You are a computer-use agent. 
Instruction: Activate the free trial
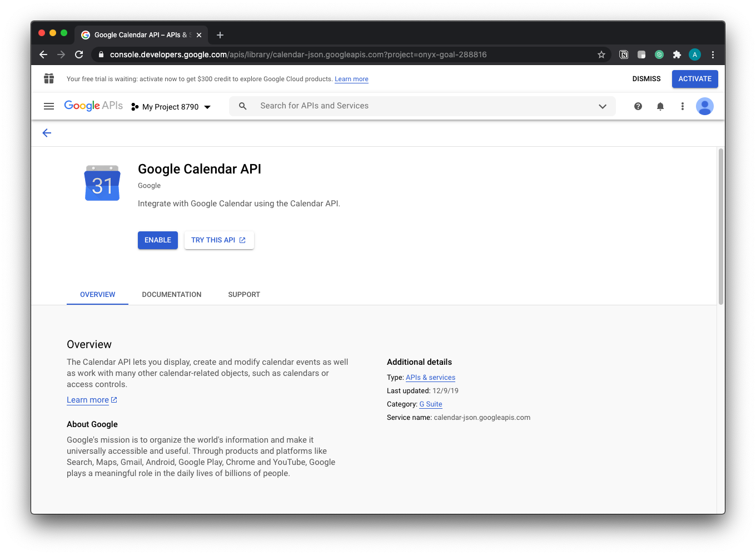tap(695, 79)
